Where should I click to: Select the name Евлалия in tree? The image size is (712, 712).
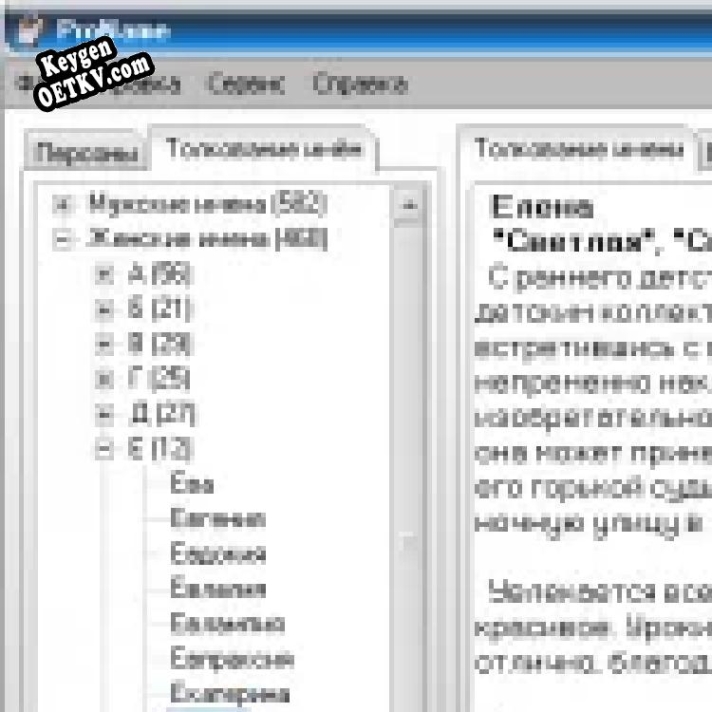coord(218,588)
